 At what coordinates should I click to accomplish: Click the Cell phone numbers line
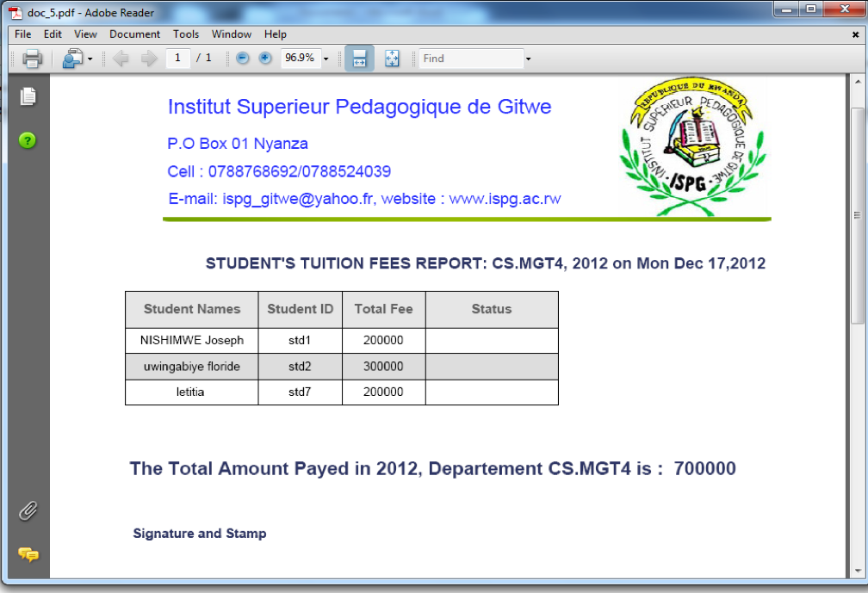click(x=279, y=171)
